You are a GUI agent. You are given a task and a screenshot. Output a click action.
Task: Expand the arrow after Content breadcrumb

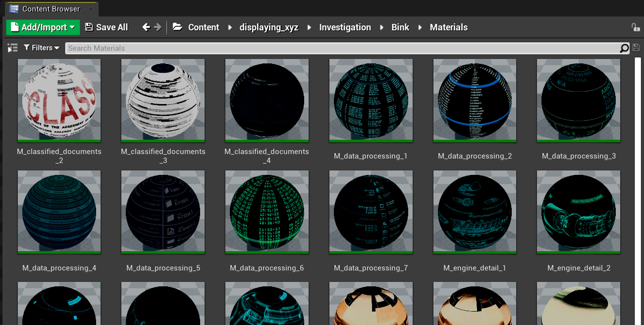[230, 27]
